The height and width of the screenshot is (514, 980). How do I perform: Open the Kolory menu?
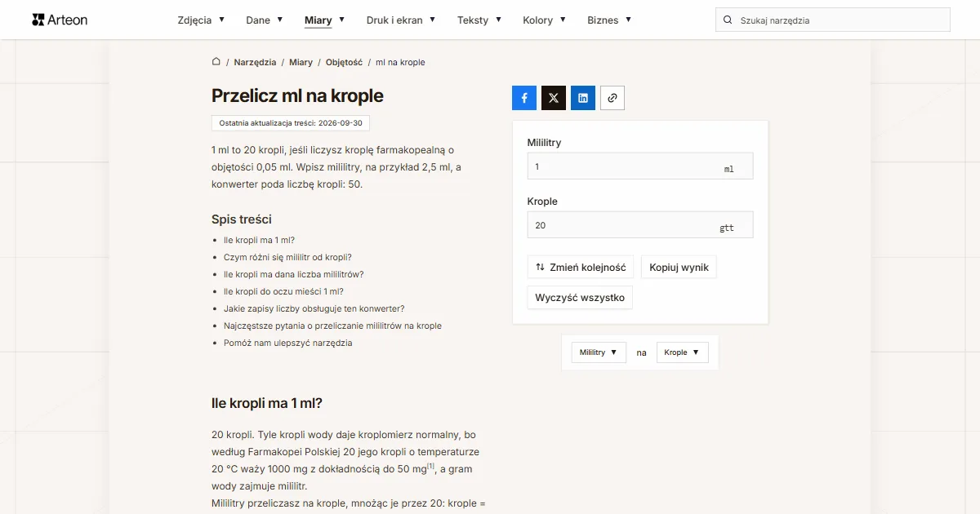point(544,20)
